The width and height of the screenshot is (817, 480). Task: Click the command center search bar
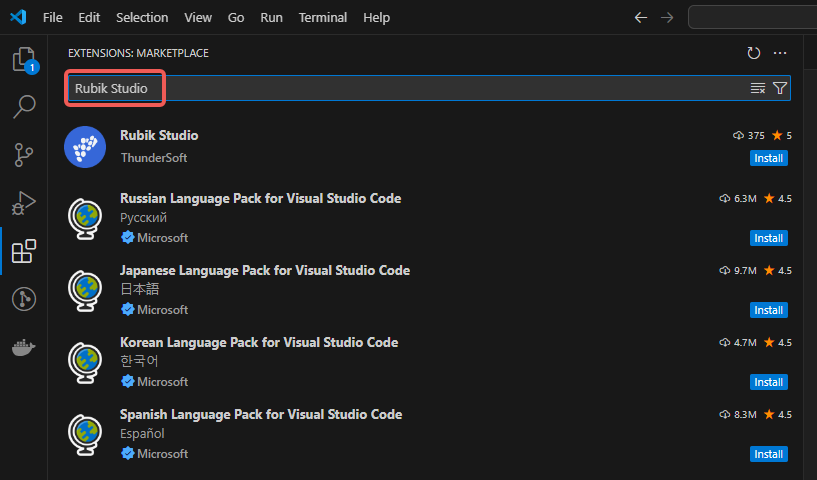(x=752, y=18)
